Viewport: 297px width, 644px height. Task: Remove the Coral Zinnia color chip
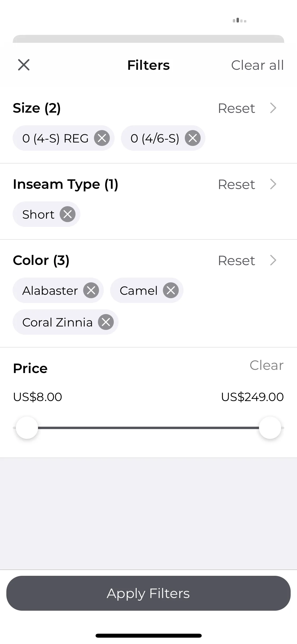pos(106,322)
